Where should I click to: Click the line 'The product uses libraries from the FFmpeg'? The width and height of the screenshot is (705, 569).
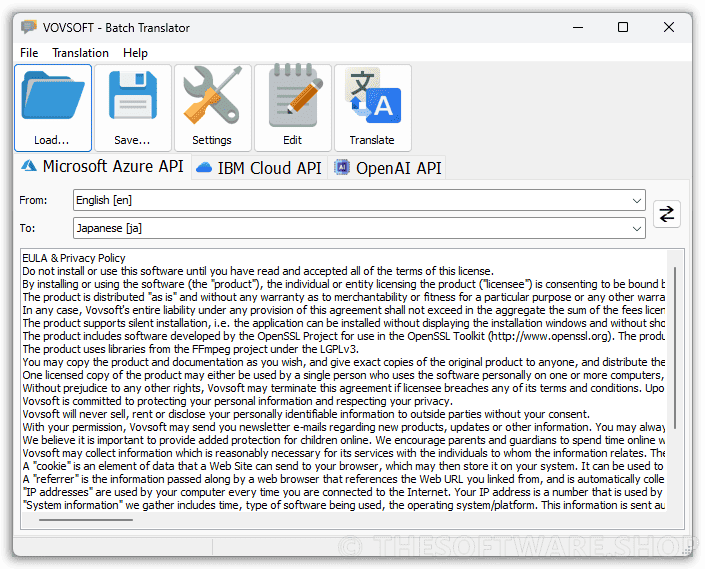191,349
